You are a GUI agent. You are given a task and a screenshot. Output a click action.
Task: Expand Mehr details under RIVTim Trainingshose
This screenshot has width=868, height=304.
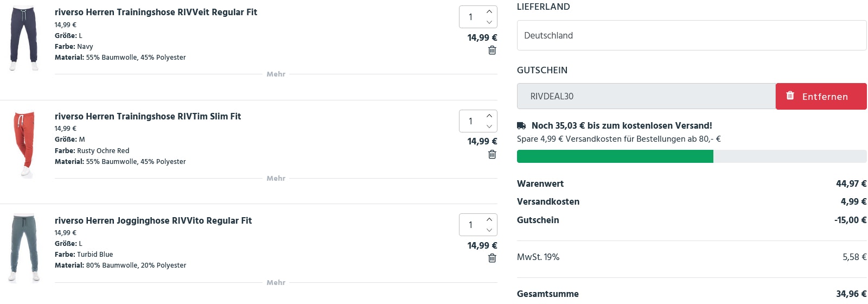(276, 179)
